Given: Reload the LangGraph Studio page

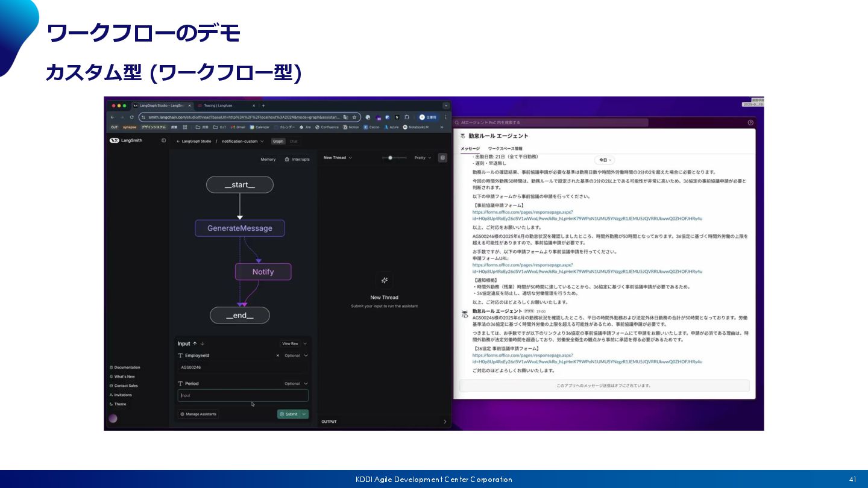Looking at the screenshot, I should coord(131,117).
